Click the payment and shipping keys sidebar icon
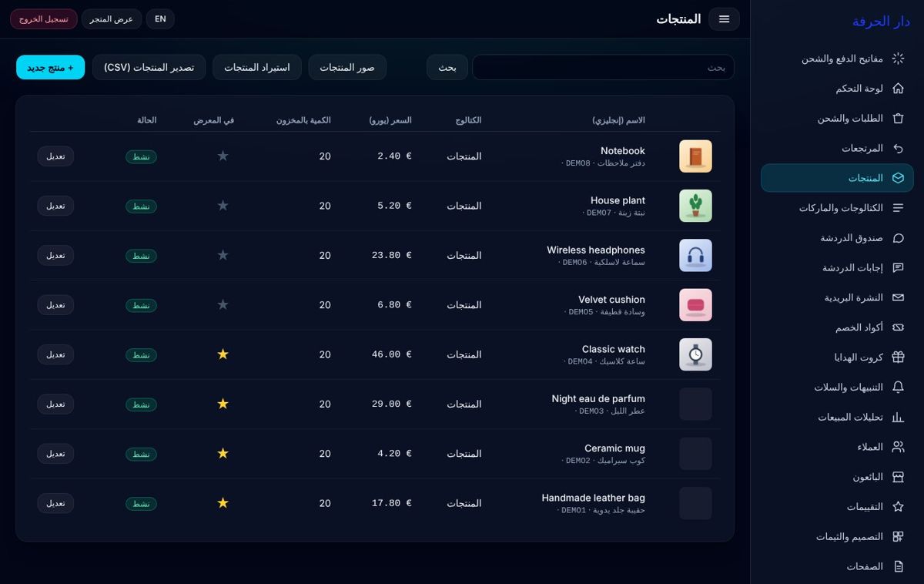Viewport: 924px width, 584px height. click(898, 59)
